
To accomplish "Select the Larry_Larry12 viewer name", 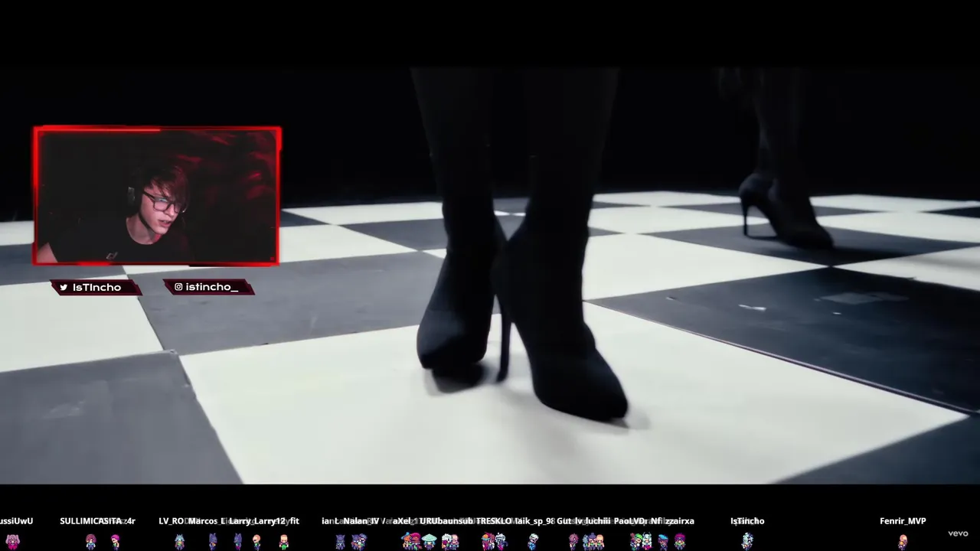I will pos(256,521).
